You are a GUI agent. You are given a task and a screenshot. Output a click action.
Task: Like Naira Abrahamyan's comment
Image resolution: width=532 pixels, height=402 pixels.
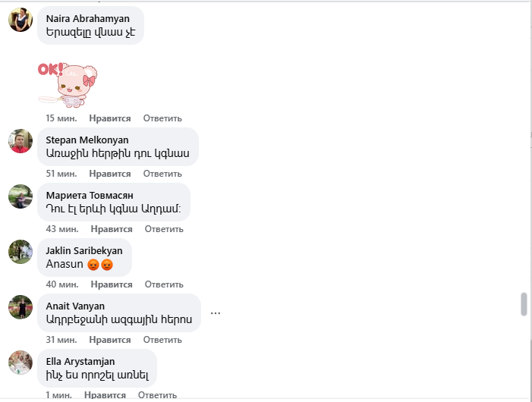pyautogui.click(x=110, y=118)
